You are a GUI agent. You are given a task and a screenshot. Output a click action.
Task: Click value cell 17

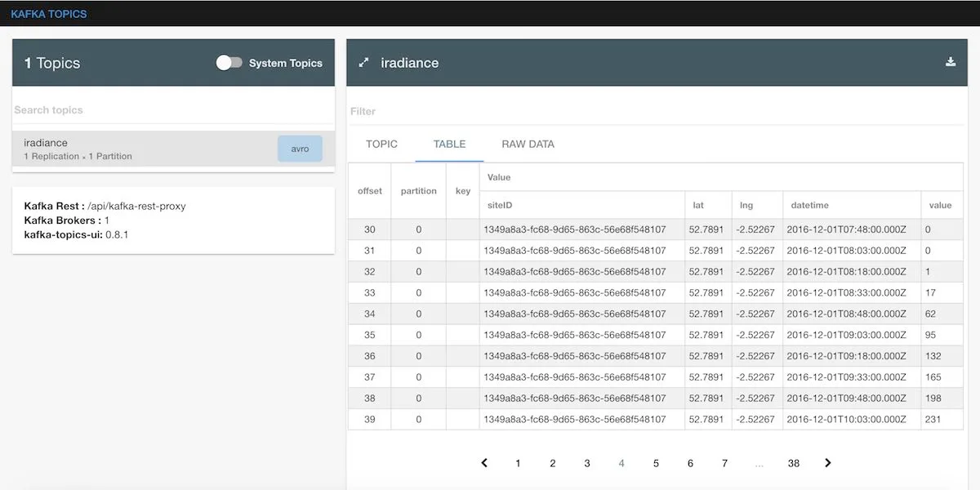click(x=942, y=292)
